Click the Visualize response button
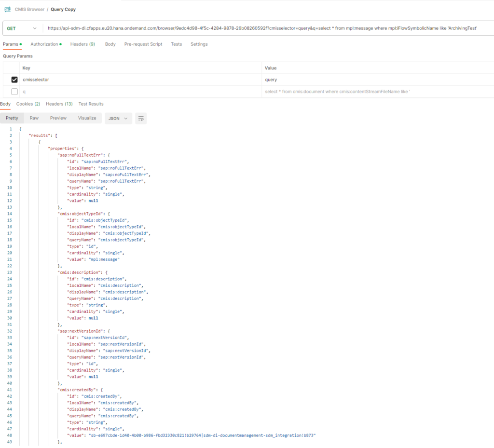 point(87,118)
